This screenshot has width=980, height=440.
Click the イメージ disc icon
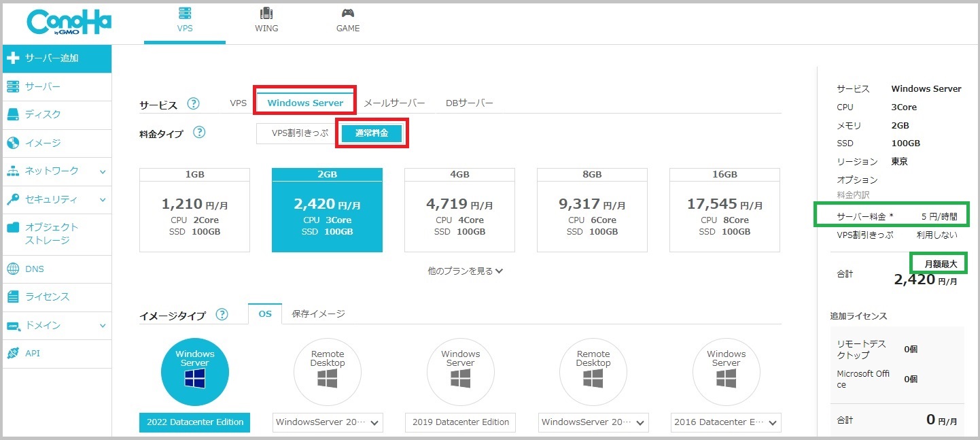(x=13, y=143)
